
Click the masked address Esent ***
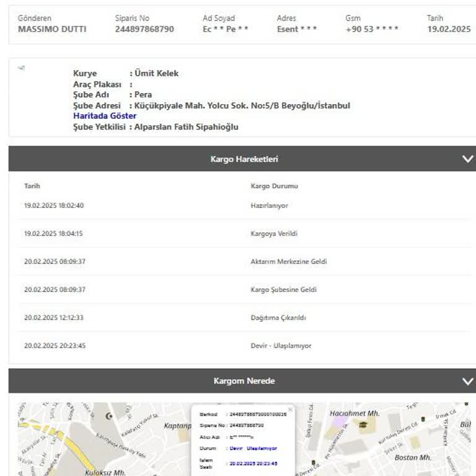pos(297,29)
